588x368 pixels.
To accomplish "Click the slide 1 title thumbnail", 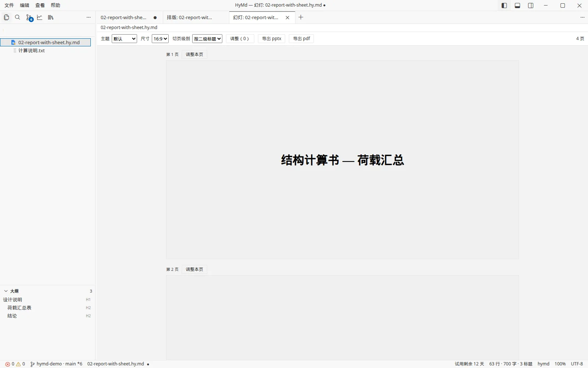I will (343, 160).
